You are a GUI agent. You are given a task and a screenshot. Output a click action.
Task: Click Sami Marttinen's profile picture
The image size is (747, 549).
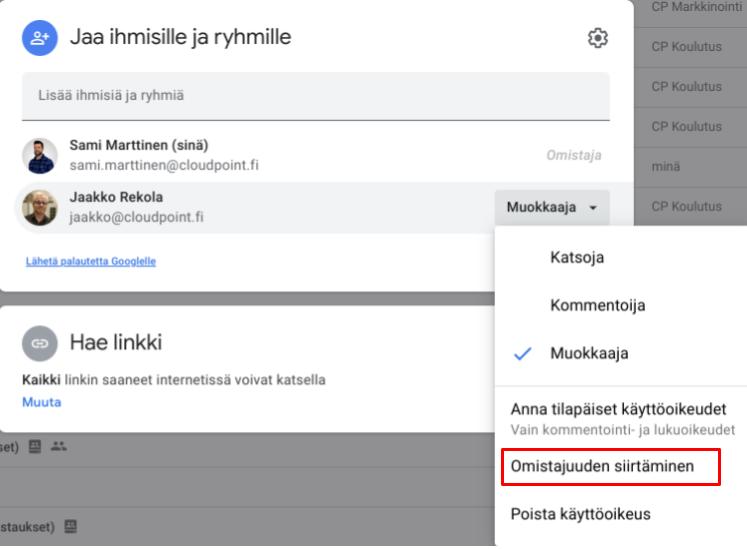point(39,156)
